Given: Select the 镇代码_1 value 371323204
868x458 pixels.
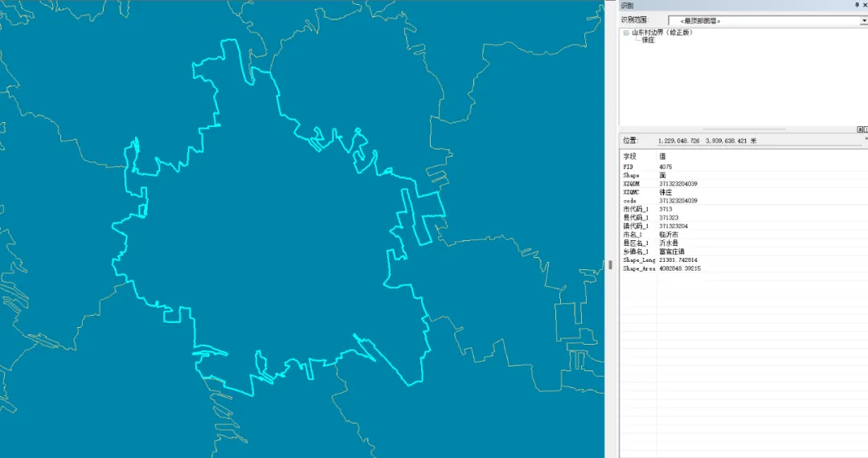Looking at the screenshot, I should coord(674,227).
